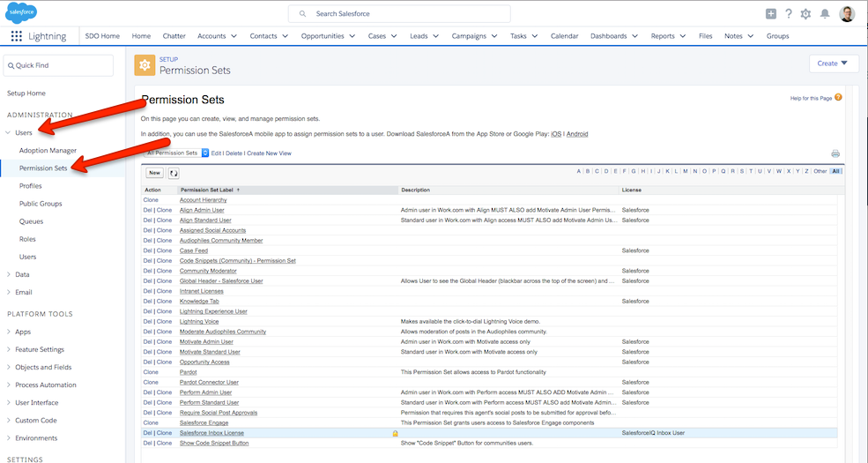
Task: Open Setup Home in sidebar
Action: [x=26, y=93]
